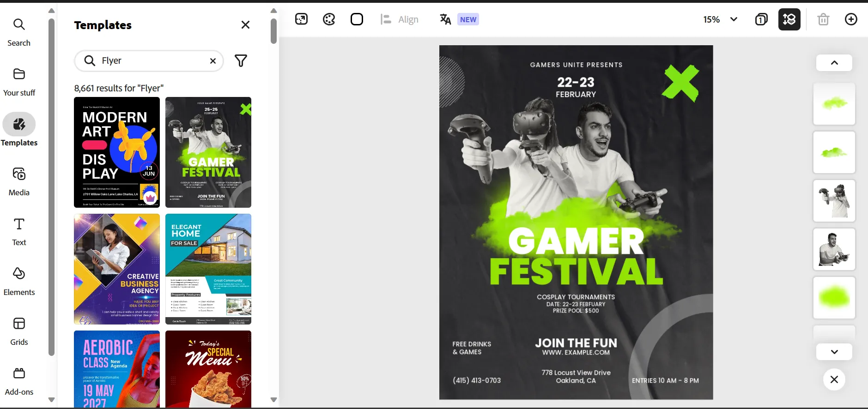Select the Aerobic Class template
Image resolution: width=868 pixels, height=409 pixels.
(x=117, y=369)
